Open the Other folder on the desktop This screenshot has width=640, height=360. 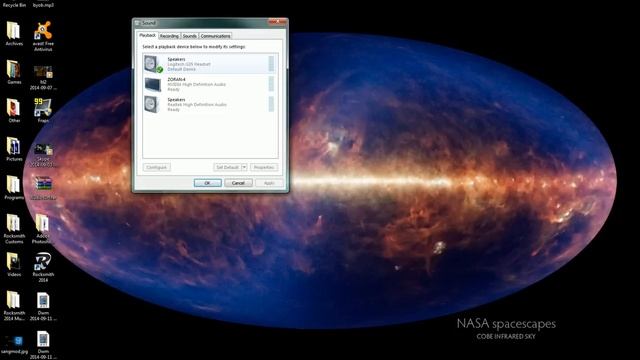pyautogui.click(x=14, y=108)
